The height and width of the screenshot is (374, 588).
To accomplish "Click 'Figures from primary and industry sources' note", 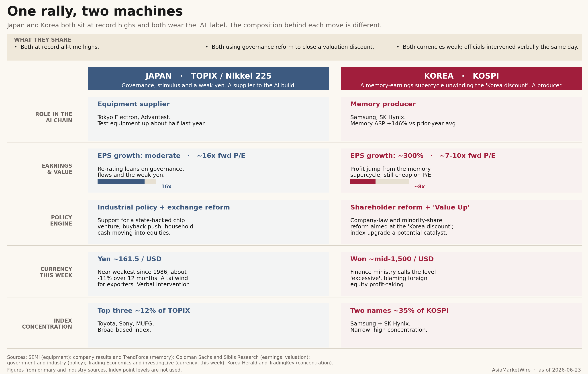I will point(94,370).
